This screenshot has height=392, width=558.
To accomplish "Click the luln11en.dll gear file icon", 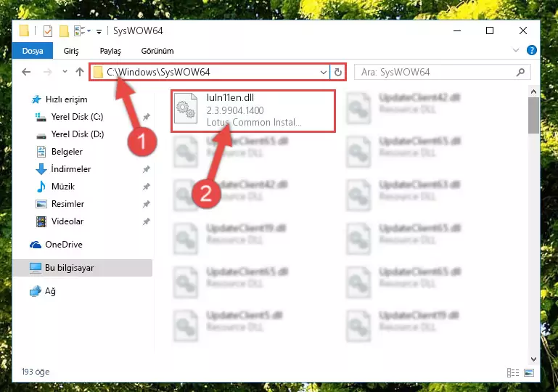I will (x=186, y=108).
